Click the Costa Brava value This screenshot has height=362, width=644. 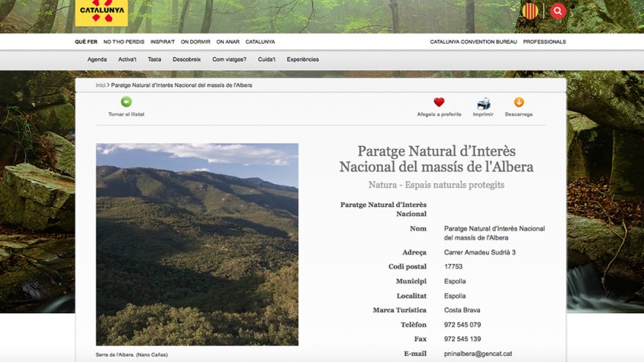tap(462, 310)
